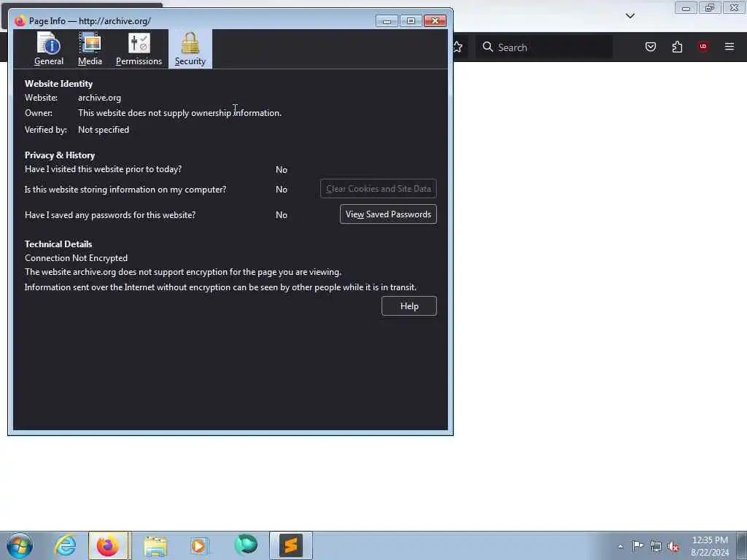747x560 pixels.
Task: Maximize the Page Info dialog
Action: pos(411,21)
